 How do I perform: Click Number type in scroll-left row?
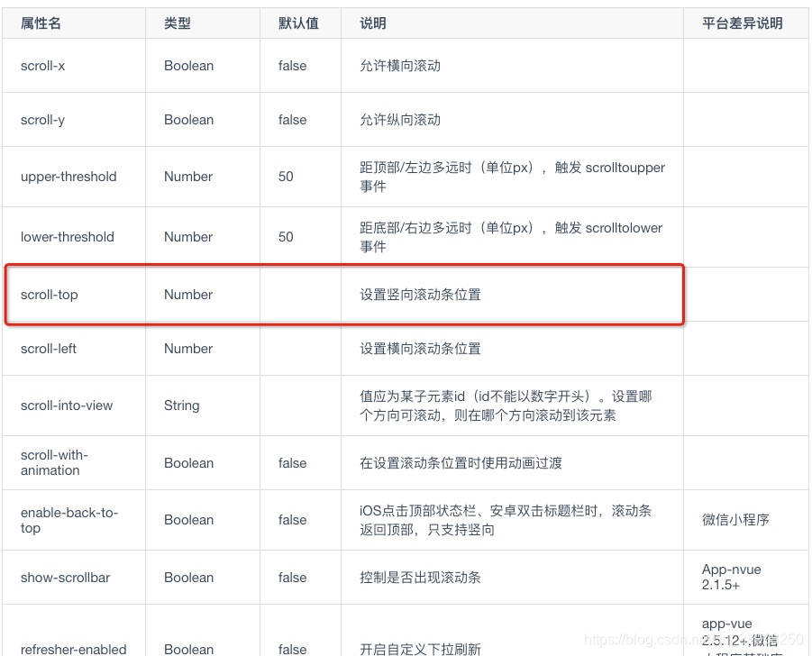(x=188, y=349)
